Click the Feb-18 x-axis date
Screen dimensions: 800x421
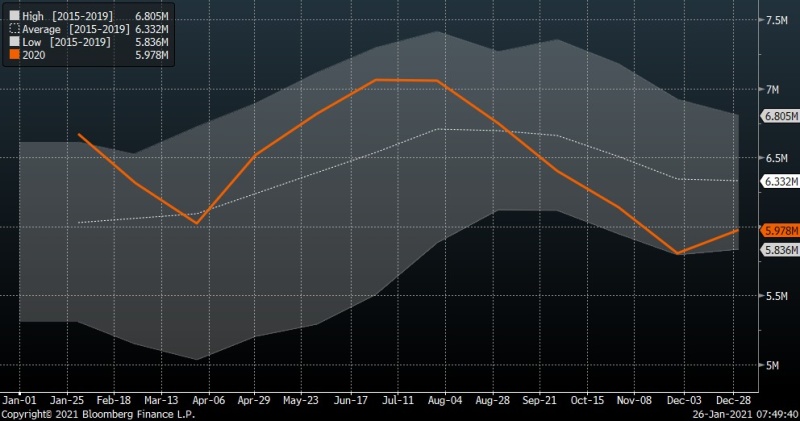[x=114, y=401]
